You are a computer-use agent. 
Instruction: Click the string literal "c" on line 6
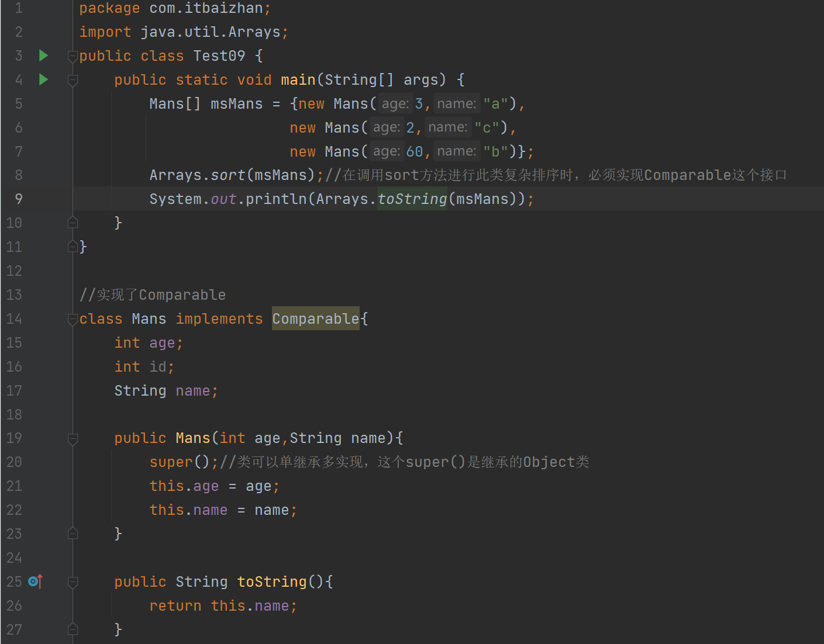(x=487, y=128)
